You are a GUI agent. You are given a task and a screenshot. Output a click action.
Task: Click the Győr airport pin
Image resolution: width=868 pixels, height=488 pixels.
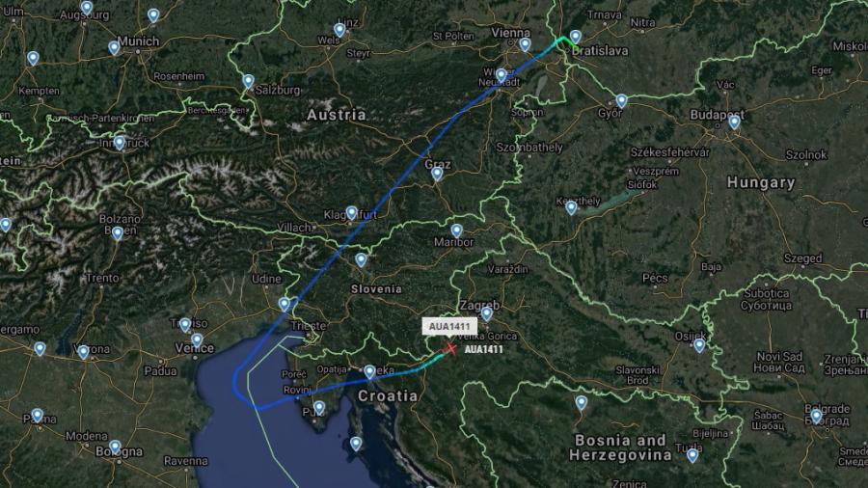[622, 101]
